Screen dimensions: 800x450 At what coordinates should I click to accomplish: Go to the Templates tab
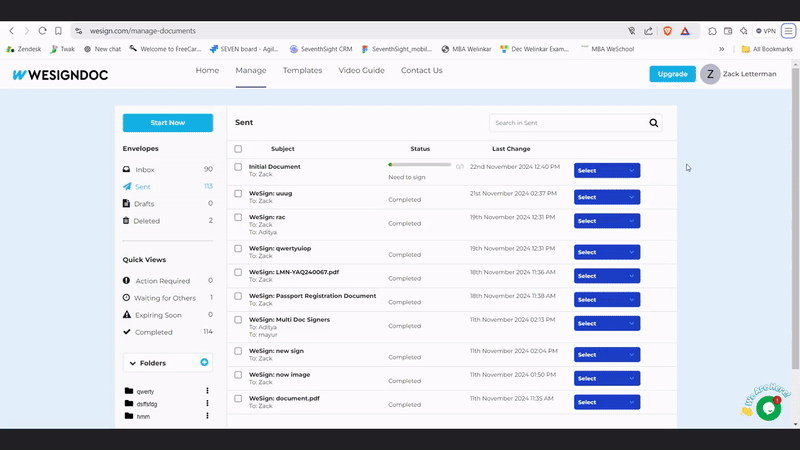pos(302,71)
